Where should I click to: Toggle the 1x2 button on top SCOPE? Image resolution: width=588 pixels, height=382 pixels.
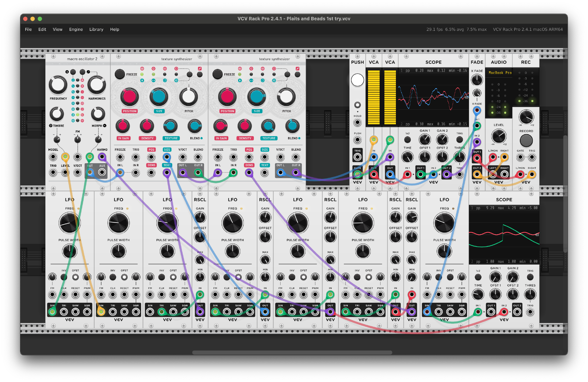(407, 140)
